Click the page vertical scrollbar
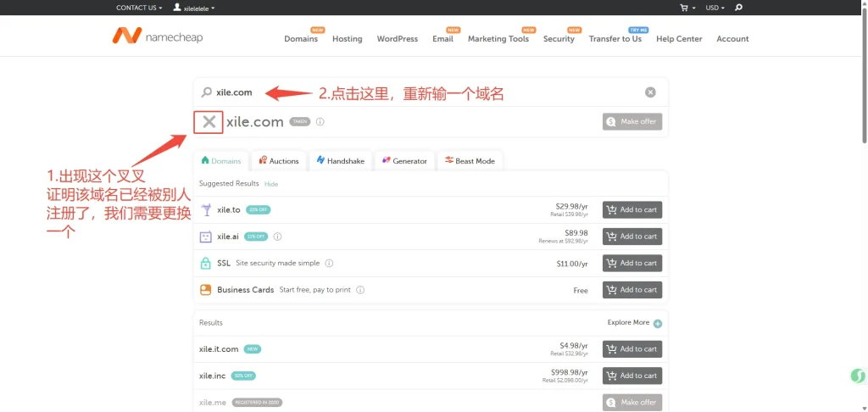Viewport: 868px width, 412px height. click(863, 77)
